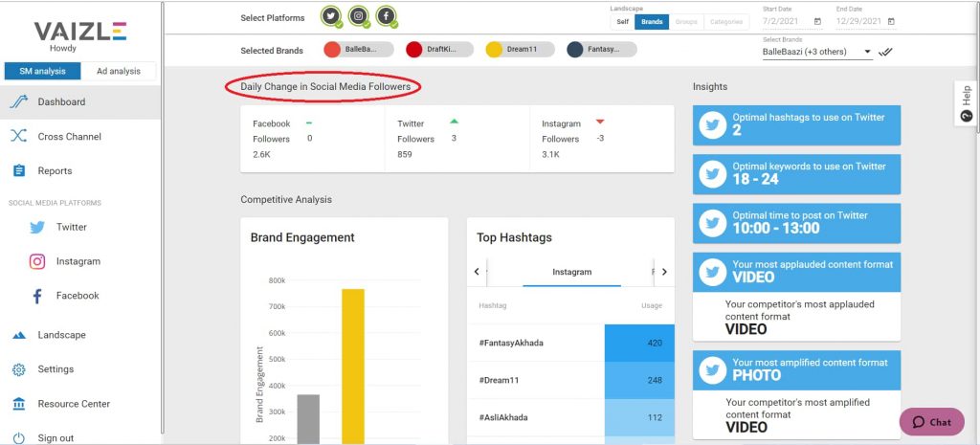Click the Vaizle logo

[x=80, y=32]
